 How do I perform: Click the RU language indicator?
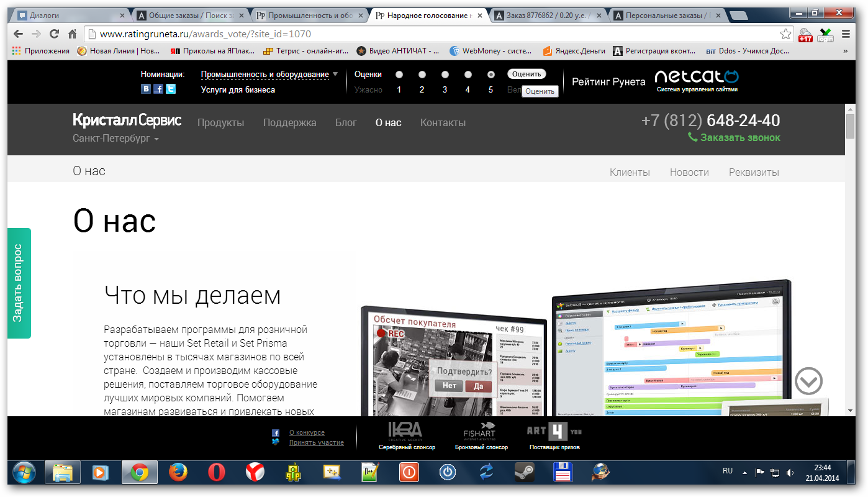coord(728,472)
